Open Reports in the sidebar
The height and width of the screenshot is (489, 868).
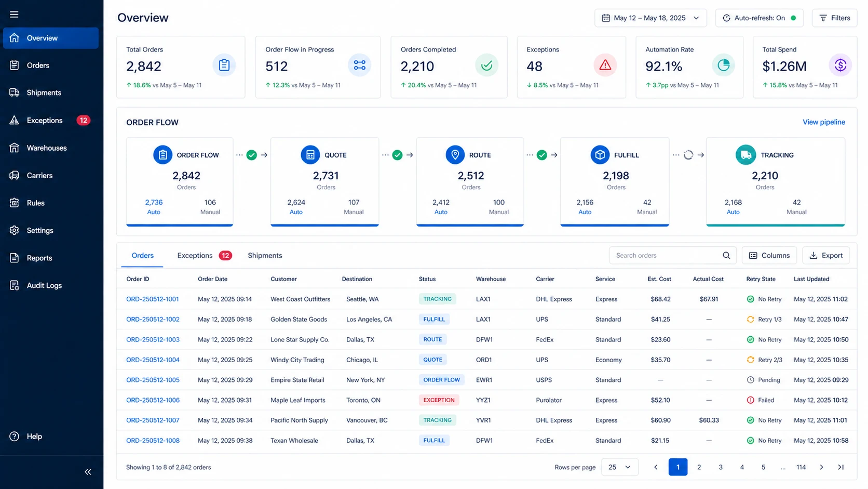click(x=51, y=258)
